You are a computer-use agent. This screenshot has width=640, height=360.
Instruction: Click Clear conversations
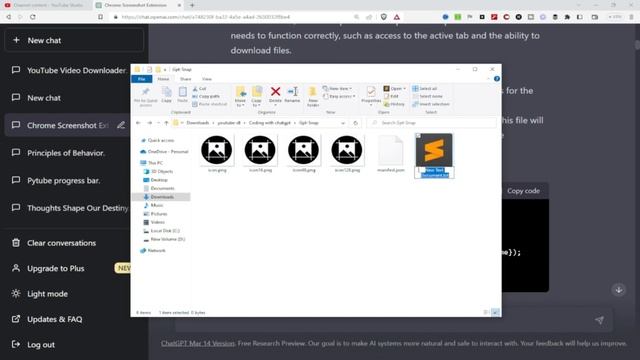(53, 243)
